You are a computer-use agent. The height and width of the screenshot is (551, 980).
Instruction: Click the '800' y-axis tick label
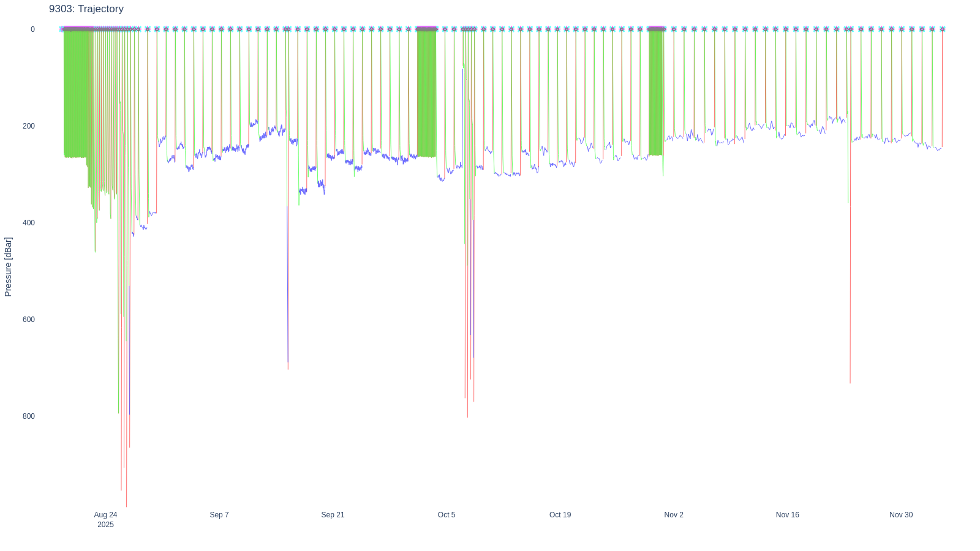(x=29, y=416)
